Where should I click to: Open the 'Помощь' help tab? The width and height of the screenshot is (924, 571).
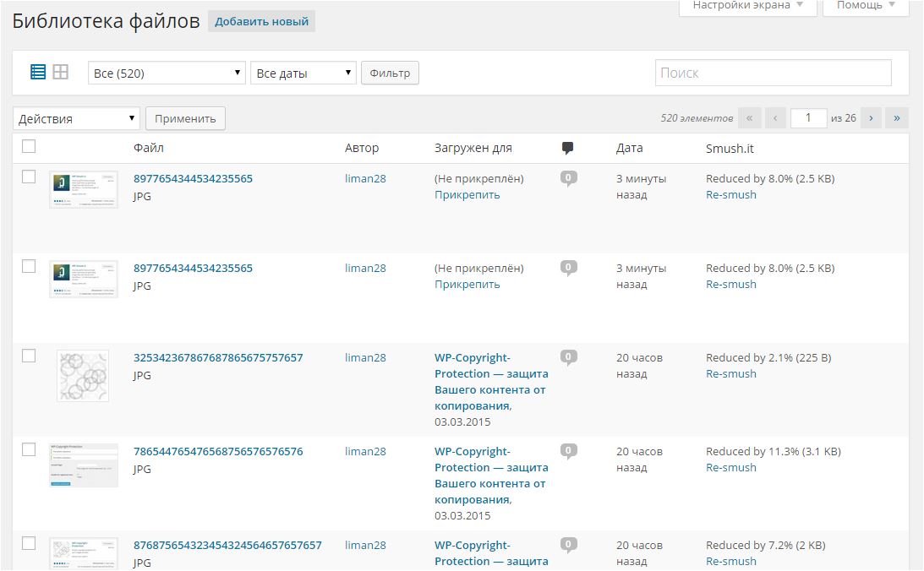[867, 6]
